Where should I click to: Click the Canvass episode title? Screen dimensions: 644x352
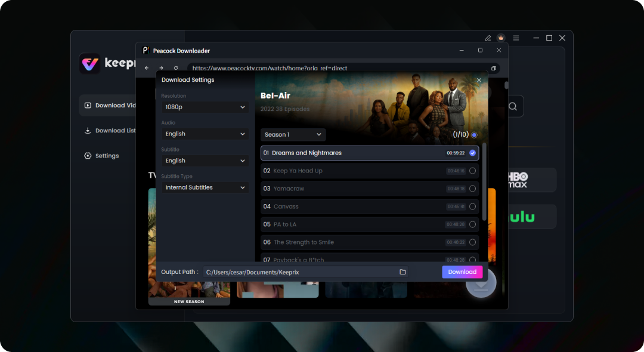(x=286, y=206)
